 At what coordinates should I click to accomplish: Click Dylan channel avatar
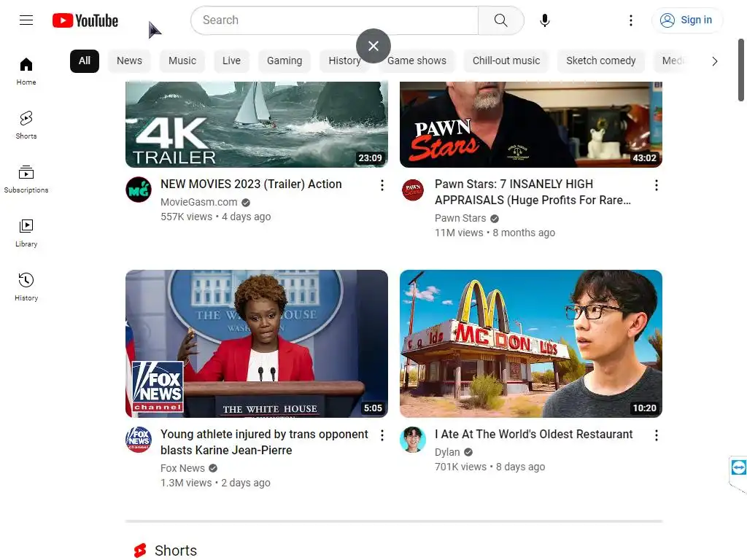413,440
